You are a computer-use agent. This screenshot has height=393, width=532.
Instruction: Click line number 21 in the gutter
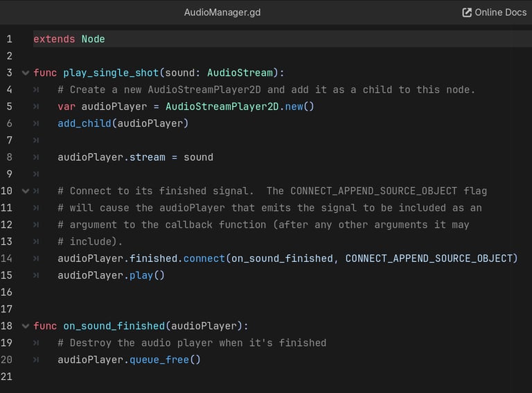point(6,376)
